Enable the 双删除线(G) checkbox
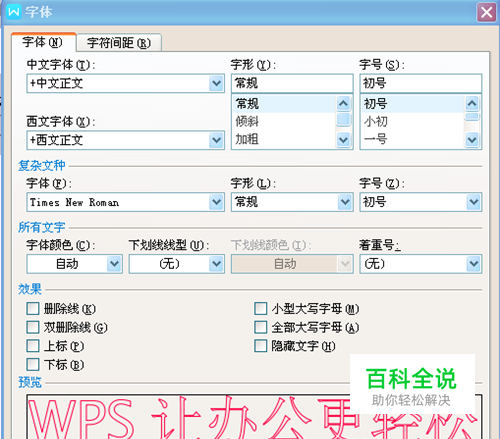500x439 pixels. (x=33, y=327)
